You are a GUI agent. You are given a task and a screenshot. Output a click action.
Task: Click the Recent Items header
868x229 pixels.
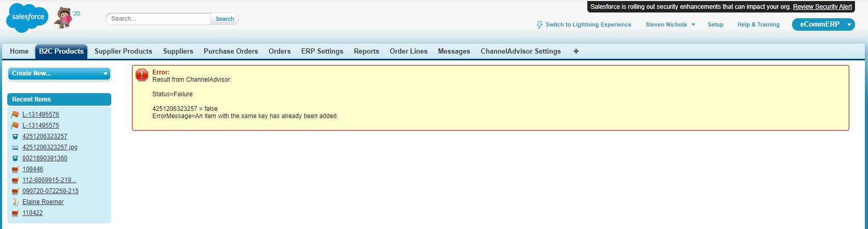[x=59, y=99]
